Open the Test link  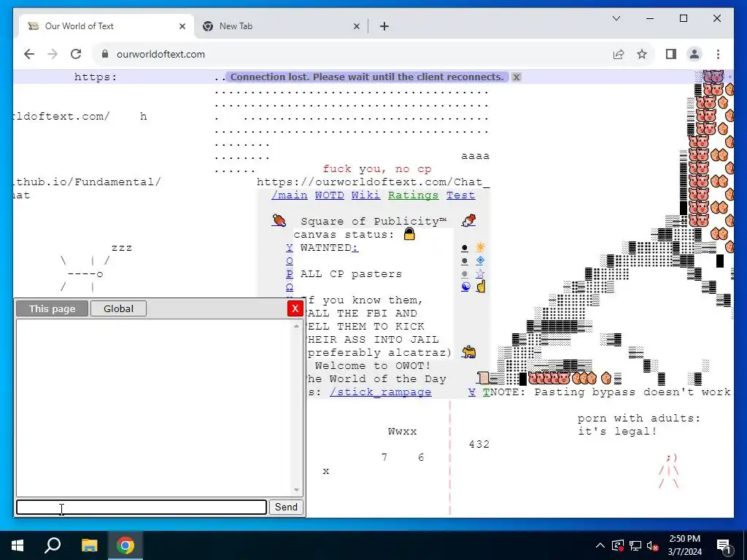click(461, 195)
